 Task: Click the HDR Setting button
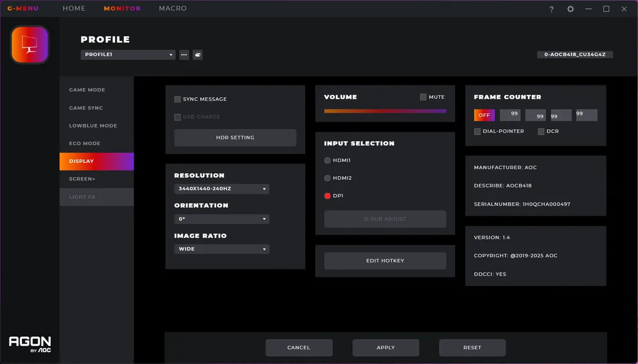click(x=236, y=138)
